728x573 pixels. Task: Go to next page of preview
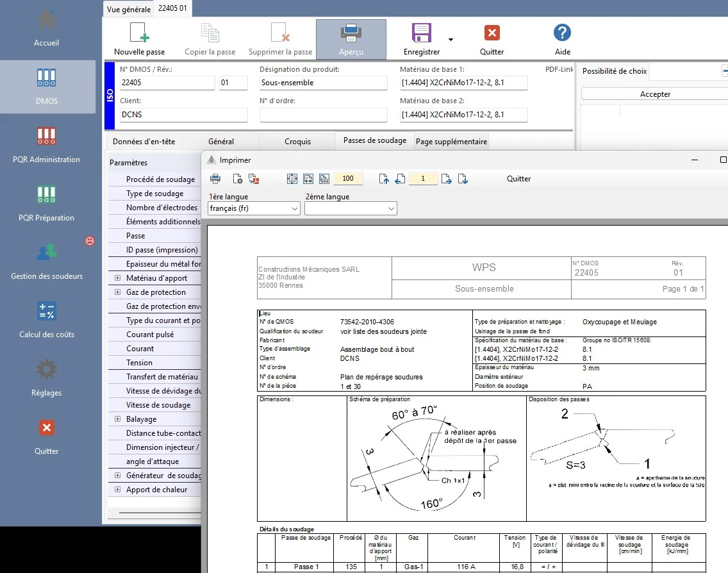tap(446, 179)
